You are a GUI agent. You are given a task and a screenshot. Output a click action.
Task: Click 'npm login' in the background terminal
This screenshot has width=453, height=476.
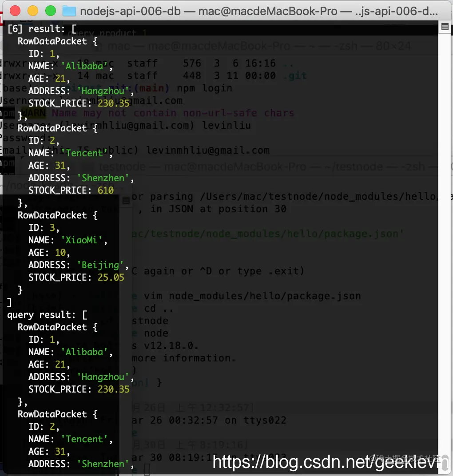(204, 88)
